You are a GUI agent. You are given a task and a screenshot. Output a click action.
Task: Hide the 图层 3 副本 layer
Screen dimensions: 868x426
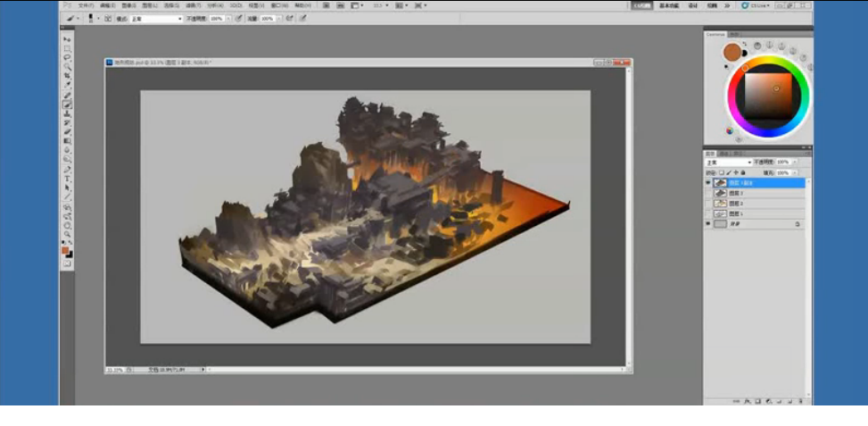[708, 183]
